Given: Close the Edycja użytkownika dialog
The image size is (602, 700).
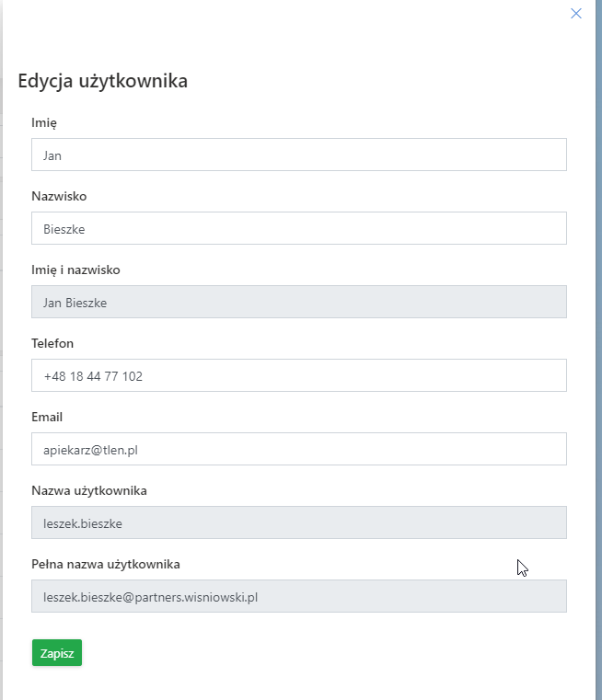Looking at the screenshot, I should point(576,14).
